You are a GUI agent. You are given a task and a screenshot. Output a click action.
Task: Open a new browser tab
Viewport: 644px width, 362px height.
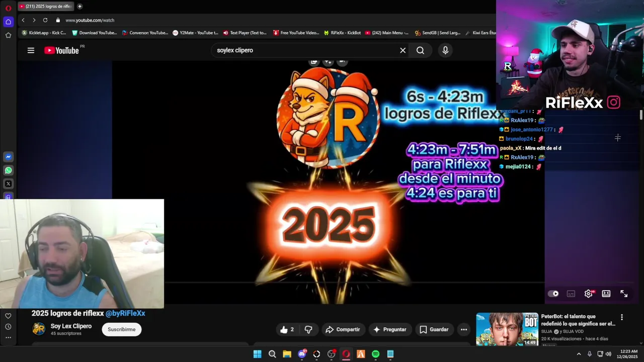tap(79, 7)
